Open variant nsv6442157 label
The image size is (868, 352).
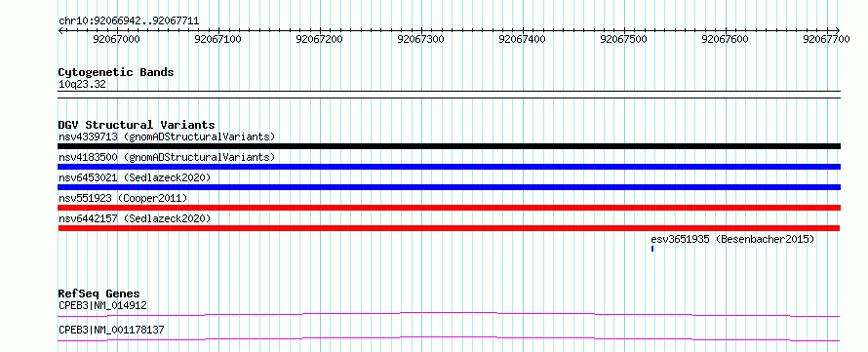click(x=135, y=218)
